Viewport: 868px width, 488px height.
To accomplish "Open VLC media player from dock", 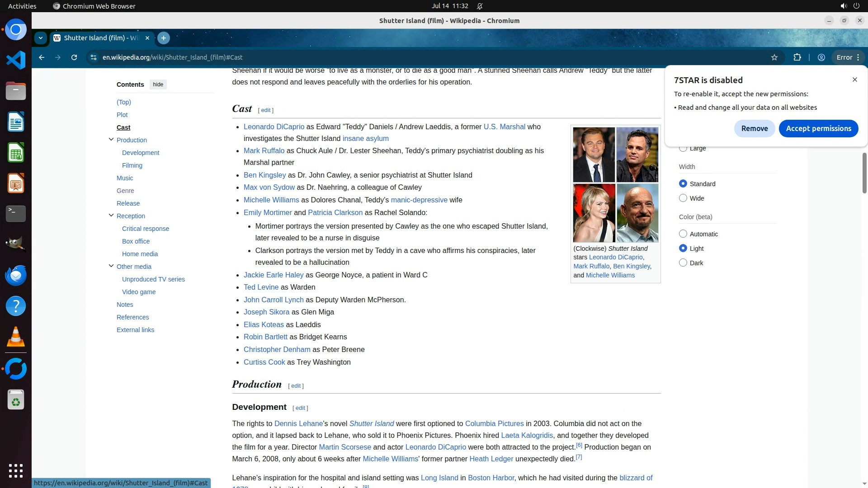I will click(x=16, y=337).
